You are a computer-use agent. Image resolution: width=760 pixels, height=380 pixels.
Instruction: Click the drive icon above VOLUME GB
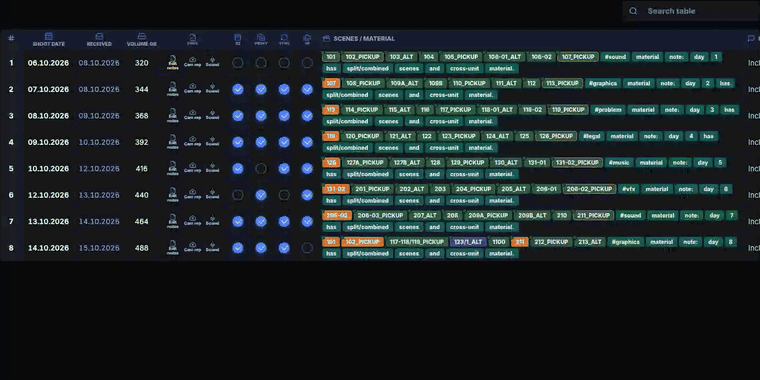point(142,37)
